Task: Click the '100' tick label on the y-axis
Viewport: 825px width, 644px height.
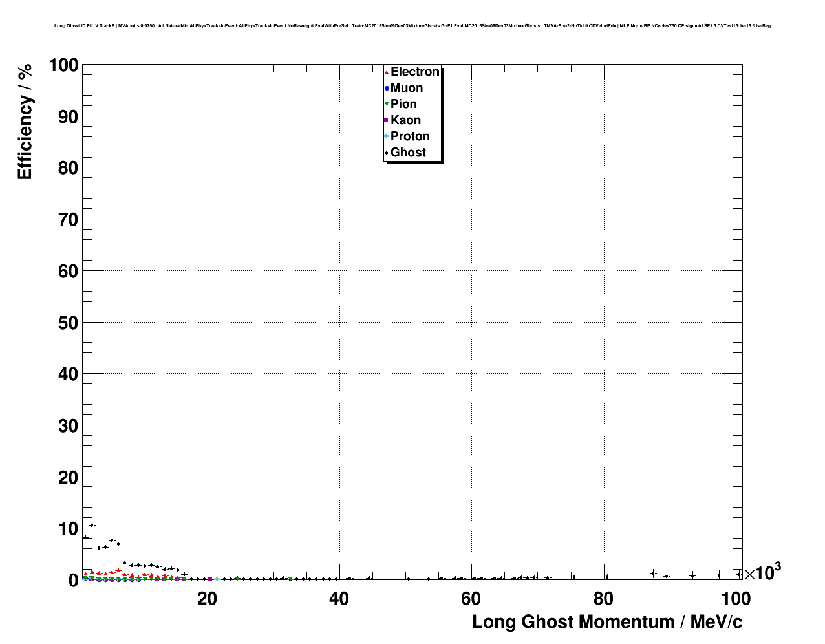Action: pos(63,65)
